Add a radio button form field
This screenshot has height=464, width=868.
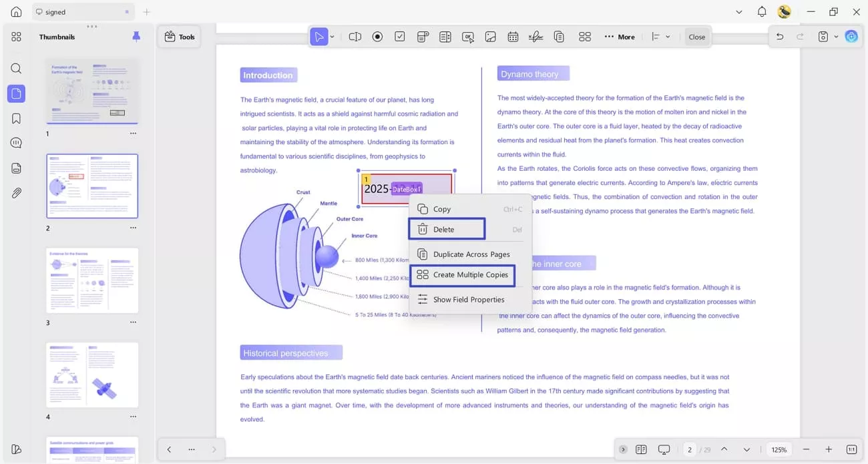(377, 37)
